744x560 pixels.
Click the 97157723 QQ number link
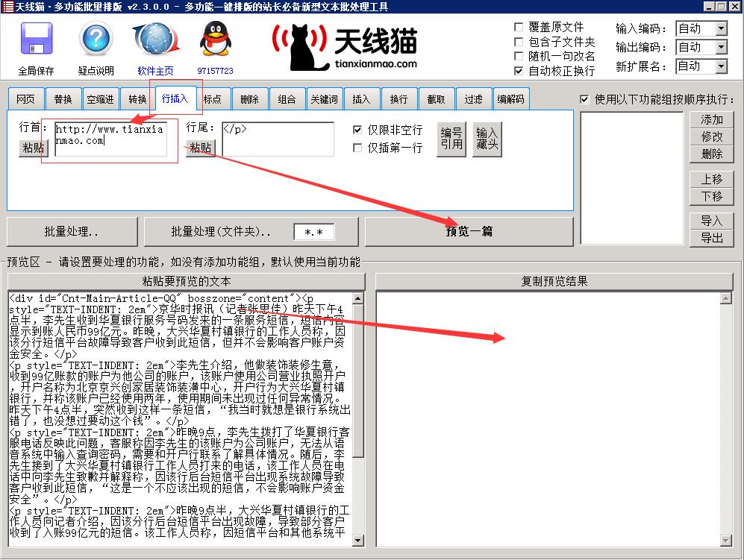pos(216,71)
